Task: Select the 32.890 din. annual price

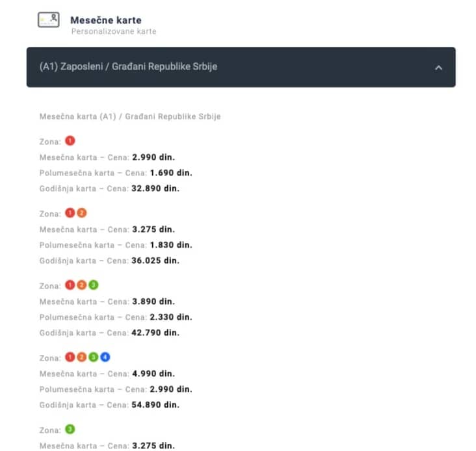Action: click(x=155, y=188)
